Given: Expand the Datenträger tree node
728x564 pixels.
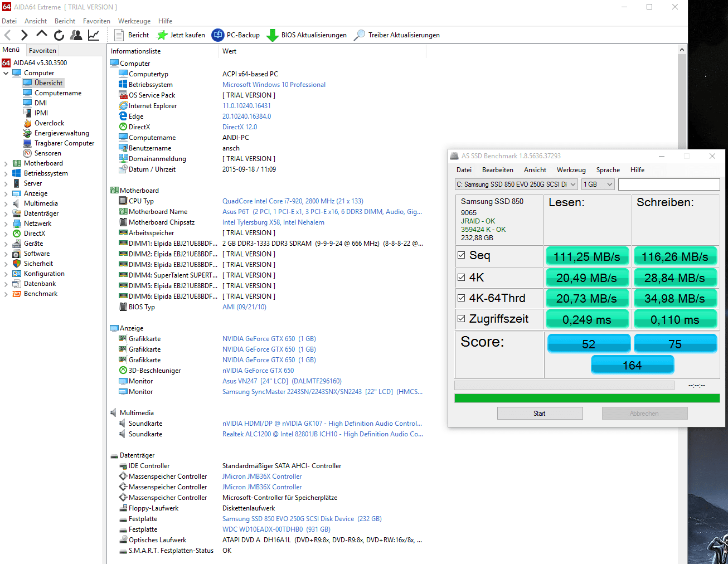Looking at the screenshot, I should (6, 213).
